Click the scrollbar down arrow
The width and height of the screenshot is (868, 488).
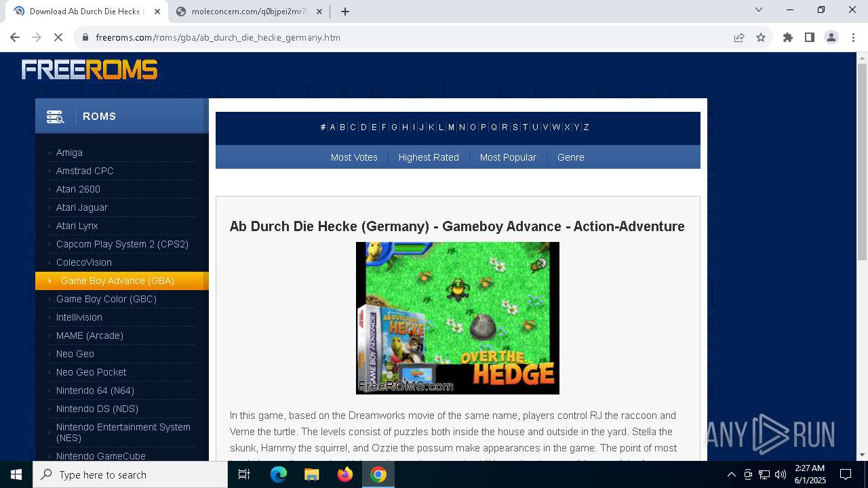click(862, 455)
